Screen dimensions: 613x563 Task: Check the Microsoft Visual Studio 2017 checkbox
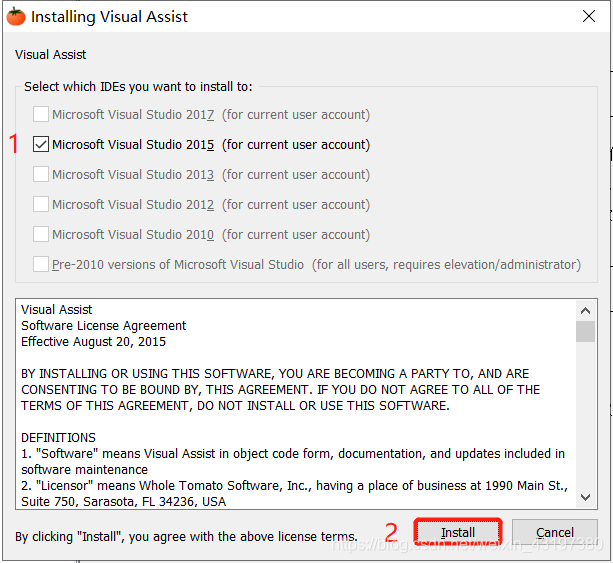41,115
